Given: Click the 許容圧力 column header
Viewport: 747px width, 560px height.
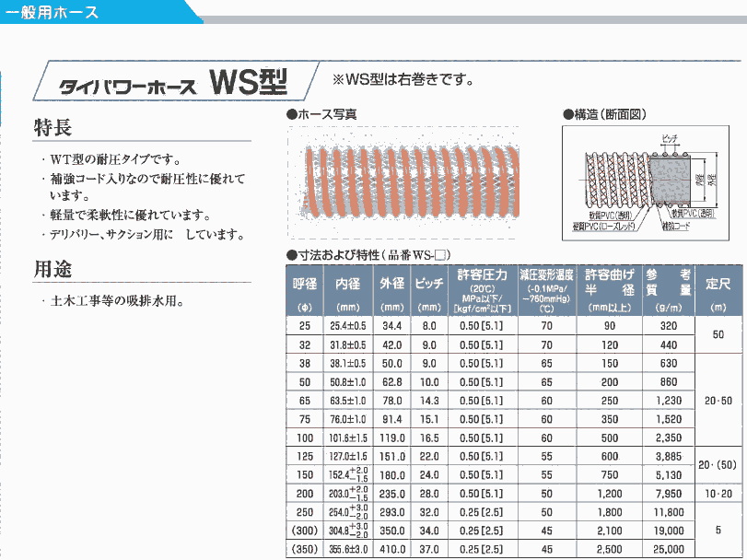Looking at the screenshot, I should click(x=483, y=290).
